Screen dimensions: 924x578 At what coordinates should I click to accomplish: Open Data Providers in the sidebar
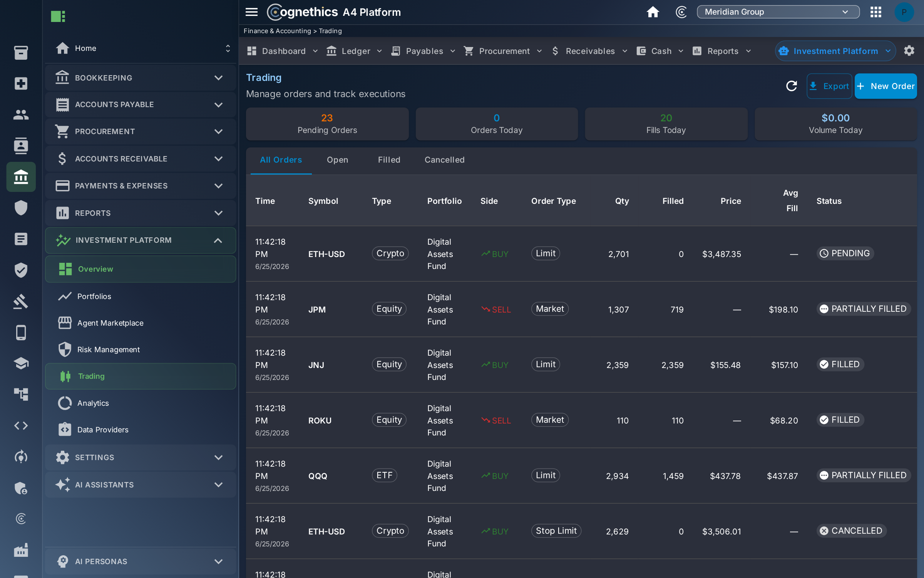point(141,430)
